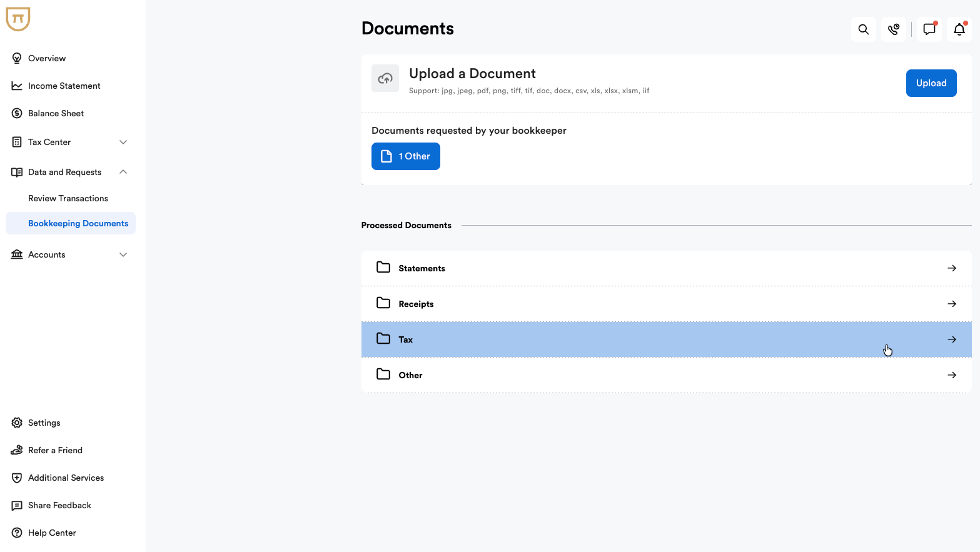The image size is (980, 552).
Task: Click the Statements folder arrow icon
Action: click(x=951, y=268)
